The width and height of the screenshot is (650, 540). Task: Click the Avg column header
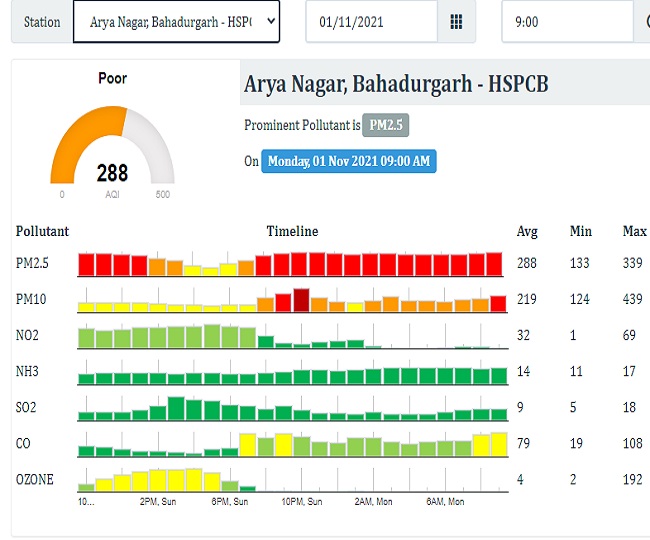click(527, 231)
